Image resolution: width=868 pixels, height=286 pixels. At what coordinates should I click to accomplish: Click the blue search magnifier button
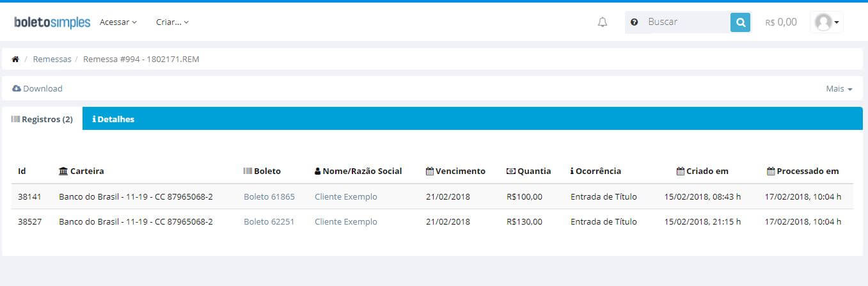coord(740,22)
